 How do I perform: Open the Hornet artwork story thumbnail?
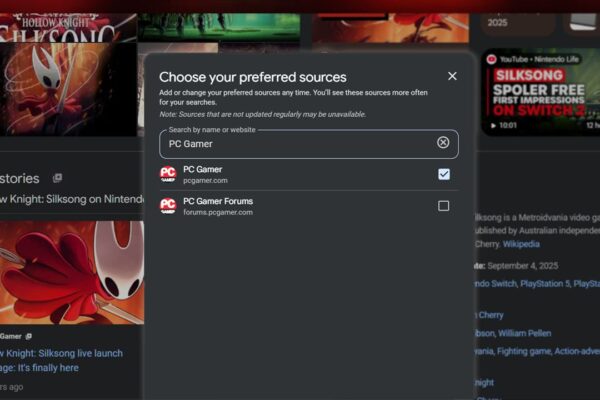72,270
